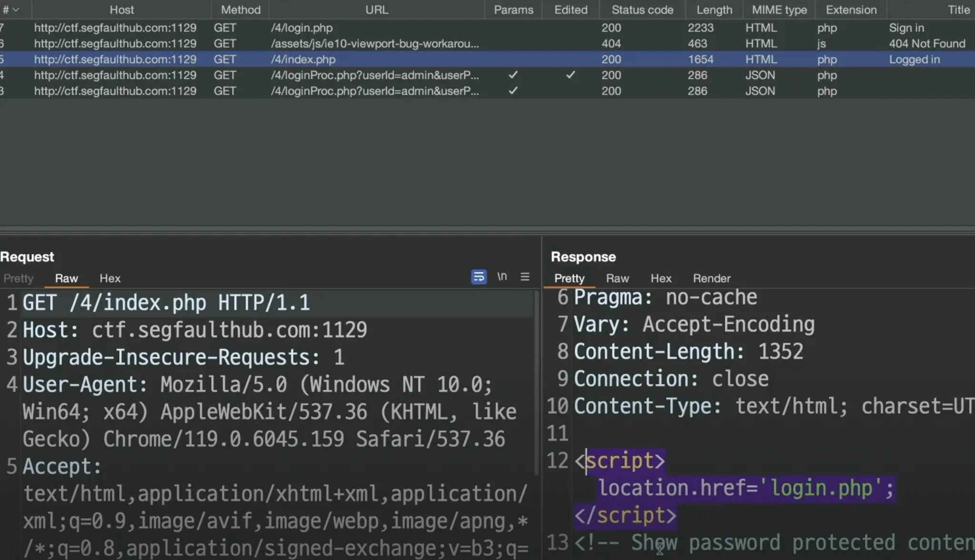This screenshot has width=975, height=560.
Task: Open the Response Render tab
Action: pos(711,278)
